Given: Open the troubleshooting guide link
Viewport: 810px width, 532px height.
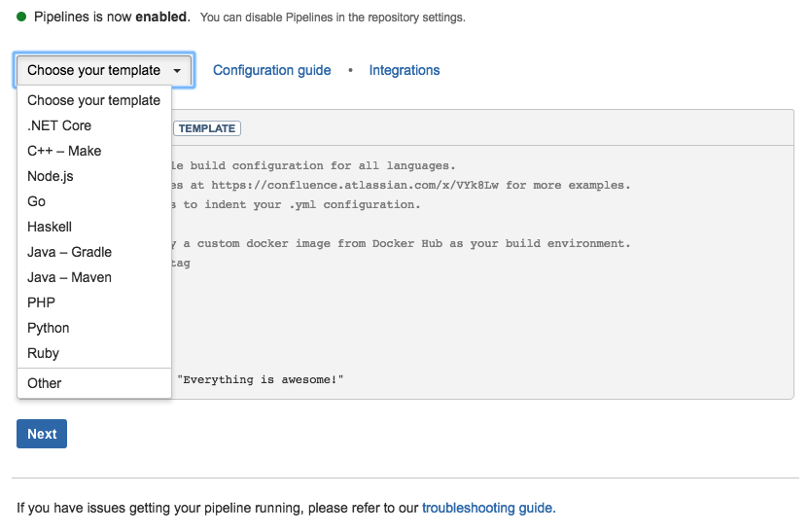Looking at the screenshot, I should 489,509.
